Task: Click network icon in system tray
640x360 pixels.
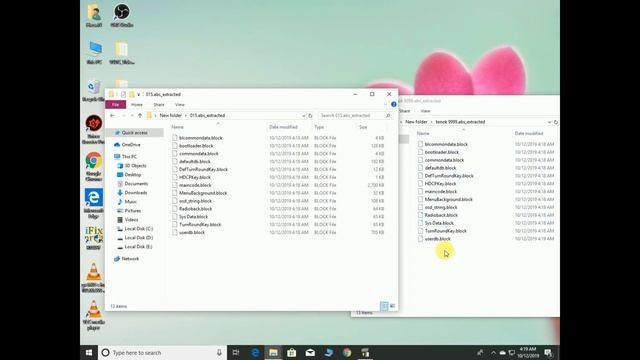Action: coord(512,353)
